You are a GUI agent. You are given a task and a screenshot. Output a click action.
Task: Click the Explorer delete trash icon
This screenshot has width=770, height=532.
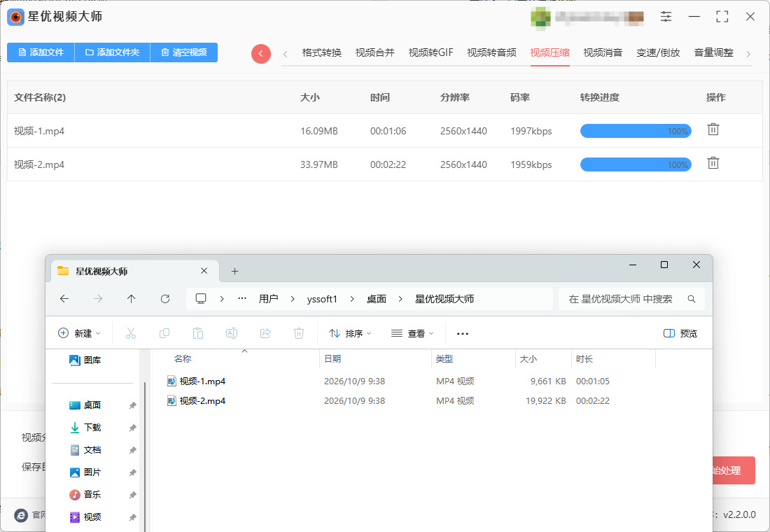click(299, 333)
